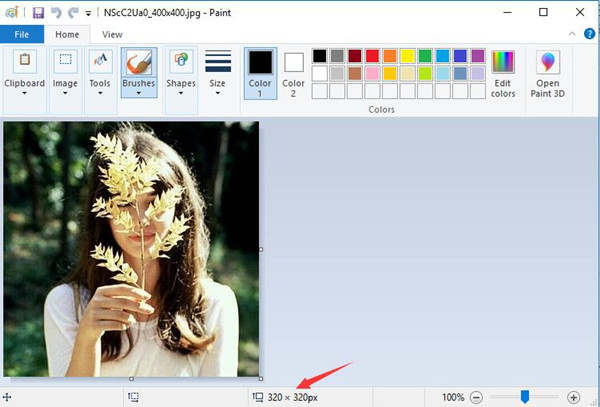
Task: Switch to the Home tab
Action: 67,34
